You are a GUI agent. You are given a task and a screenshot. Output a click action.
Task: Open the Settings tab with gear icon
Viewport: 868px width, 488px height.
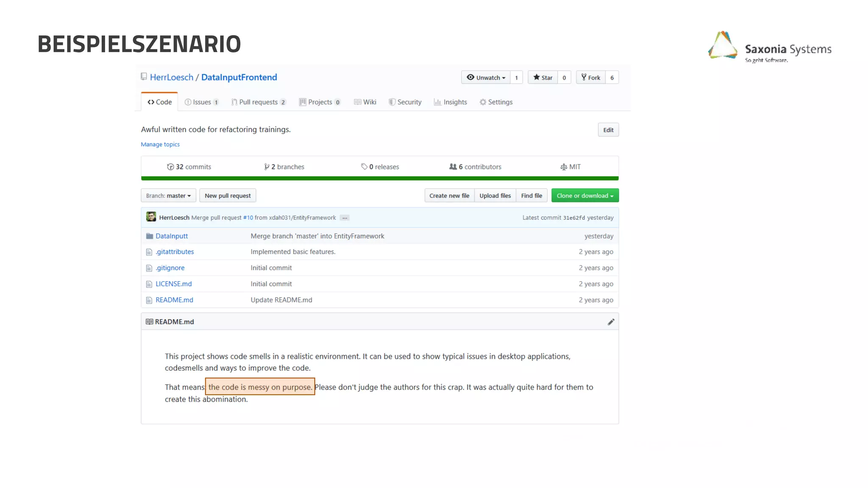coord(496,102)
